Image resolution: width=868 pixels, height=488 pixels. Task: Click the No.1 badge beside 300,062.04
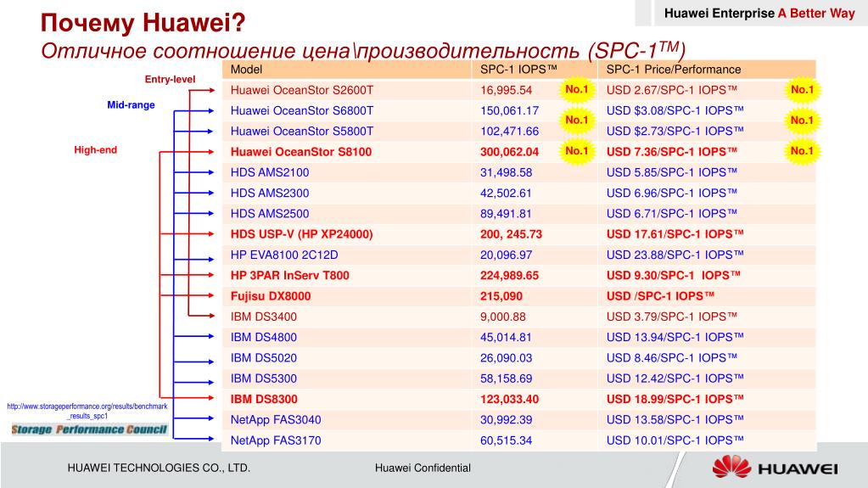coord(576,151)
